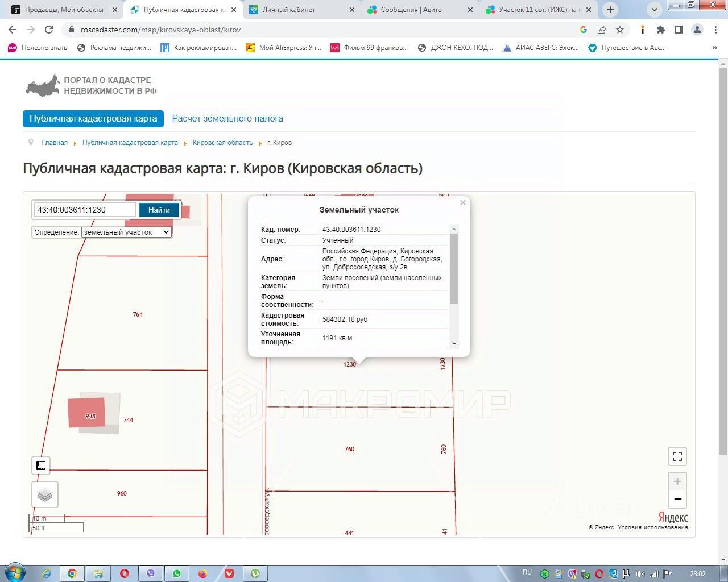Zoom out on the map
Screen dimensions: 728x582
coord(677,500)
